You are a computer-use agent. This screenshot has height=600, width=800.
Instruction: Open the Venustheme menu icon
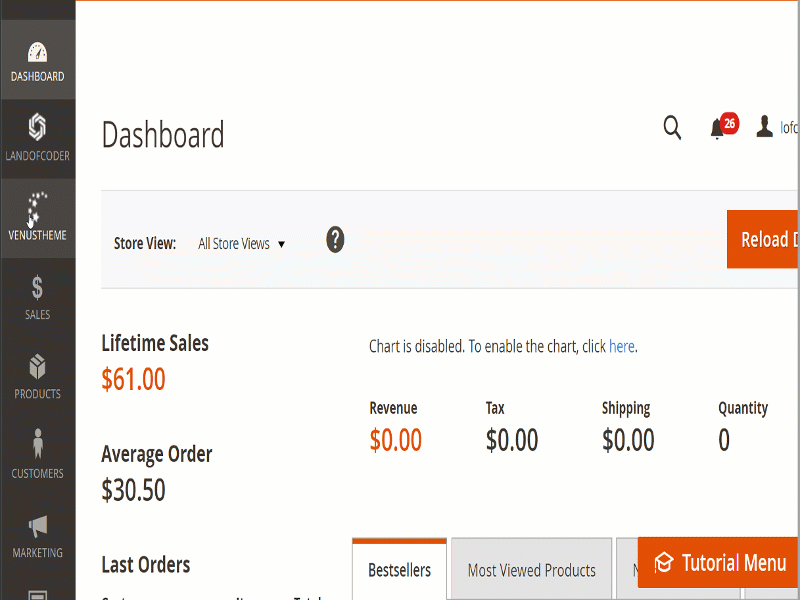point(37,208)
